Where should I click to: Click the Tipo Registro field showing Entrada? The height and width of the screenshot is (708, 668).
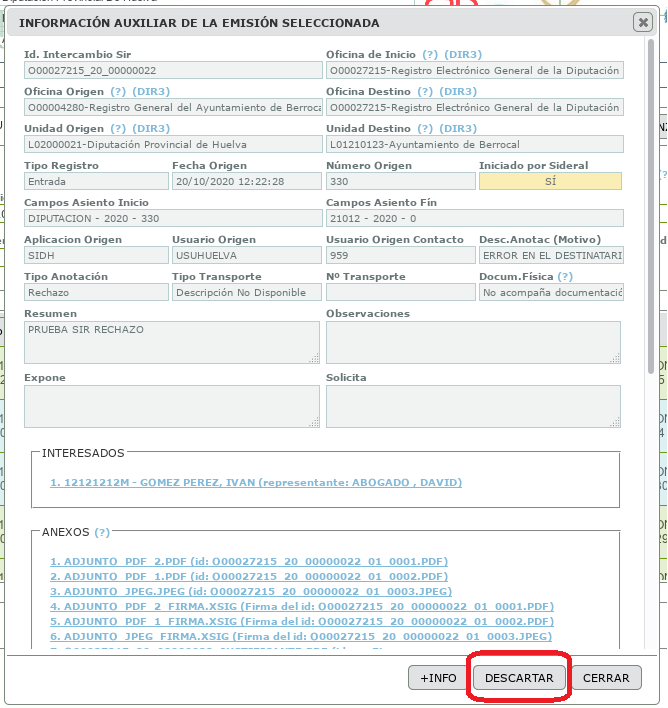pyautogui.click(x=96, y=182)
